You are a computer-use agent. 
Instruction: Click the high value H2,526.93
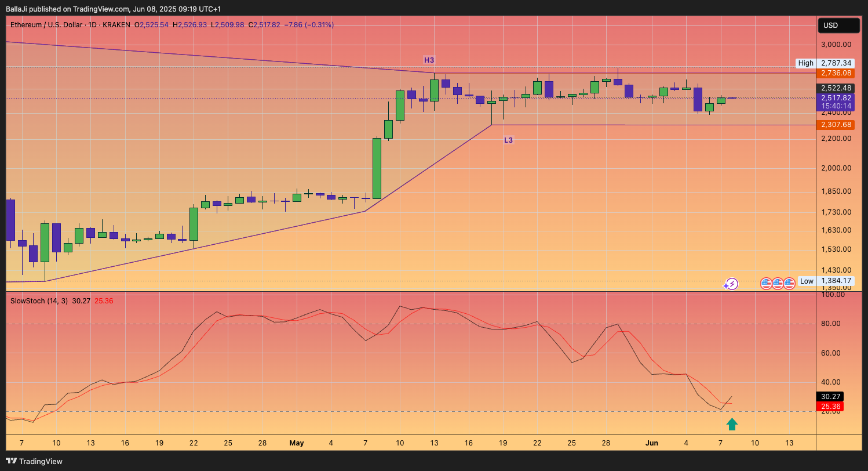tap(189, 25)
